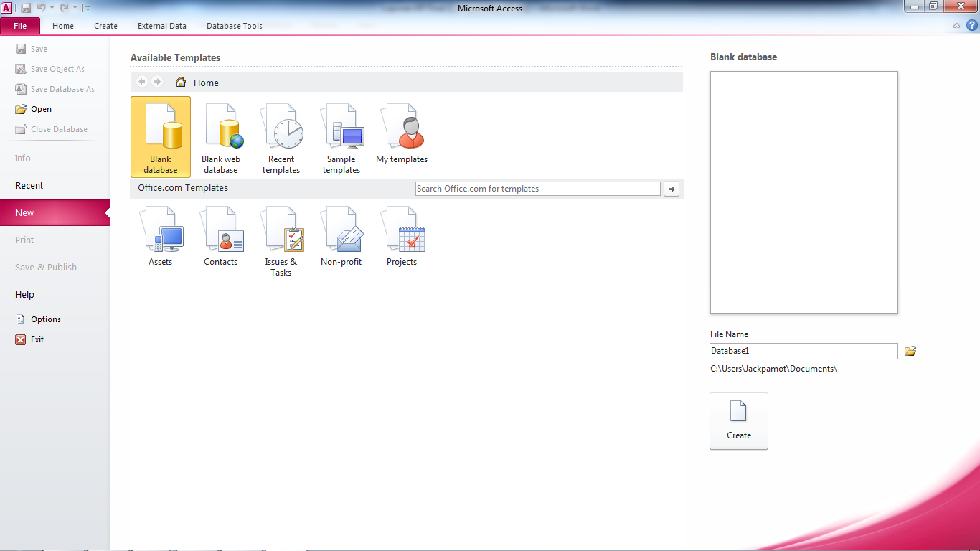Open the Help section

click(24, 294)
